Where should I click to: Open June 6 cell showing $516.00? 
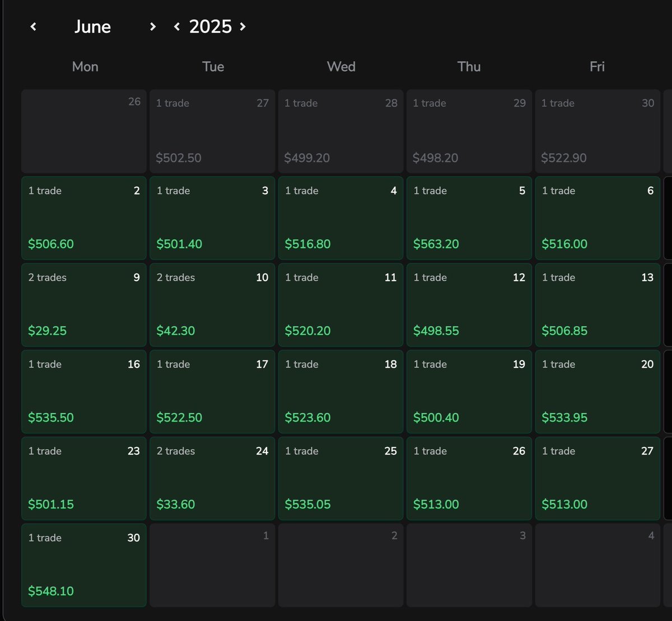[x=598, y=218]
